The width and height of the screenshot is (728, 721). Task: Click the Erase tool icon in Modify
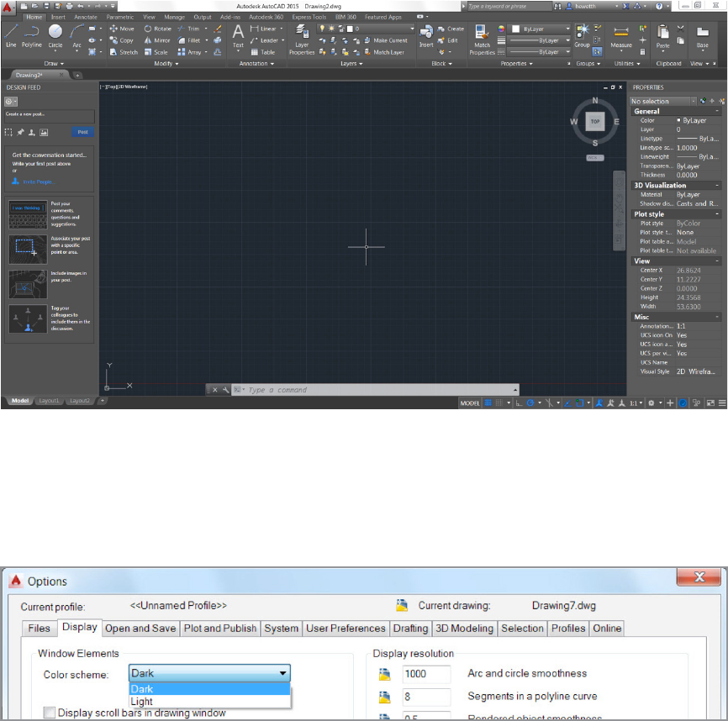click(x=217, y=29)
